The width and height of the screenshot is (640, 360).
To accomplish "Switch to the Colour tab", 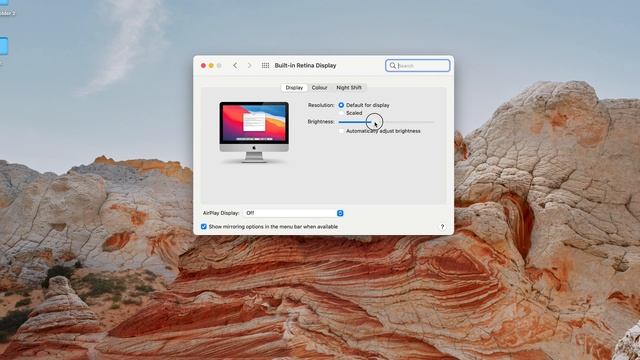I will 320,87.
